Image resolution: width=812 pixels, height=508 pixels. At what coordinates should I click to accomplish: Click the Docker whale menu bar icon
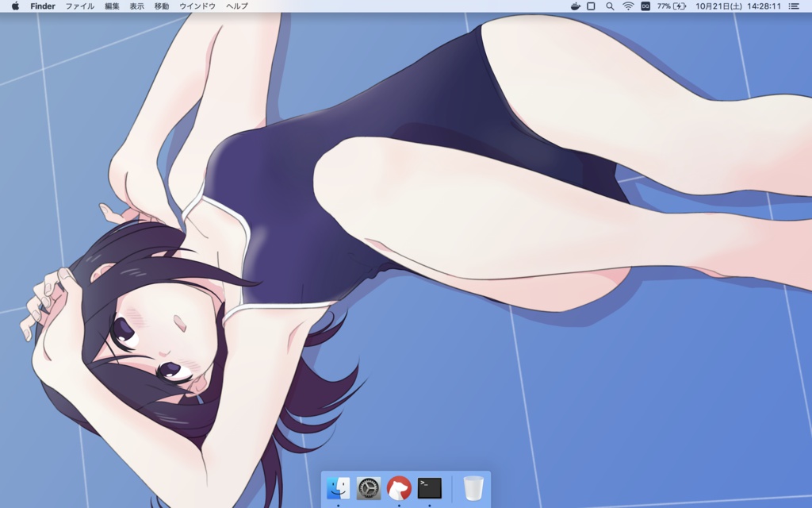coord(576,6)
